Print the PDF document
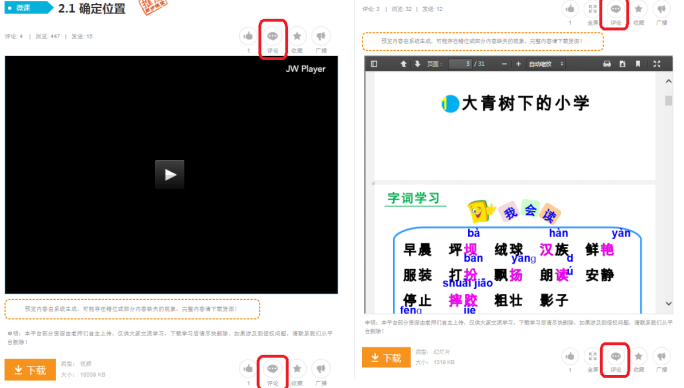The width and height of the screenshot is (684, 388). click(x=607, y=64)
